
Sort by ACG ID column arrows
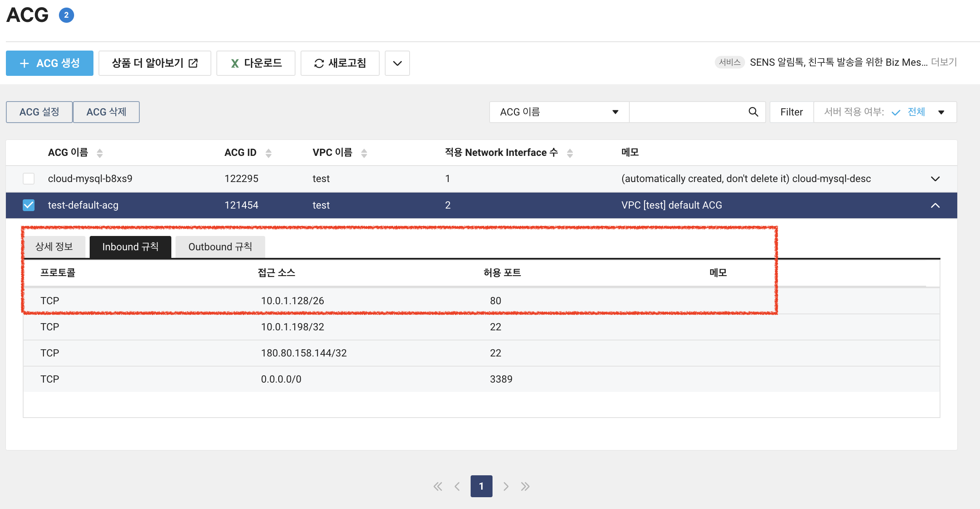[269, 153]
